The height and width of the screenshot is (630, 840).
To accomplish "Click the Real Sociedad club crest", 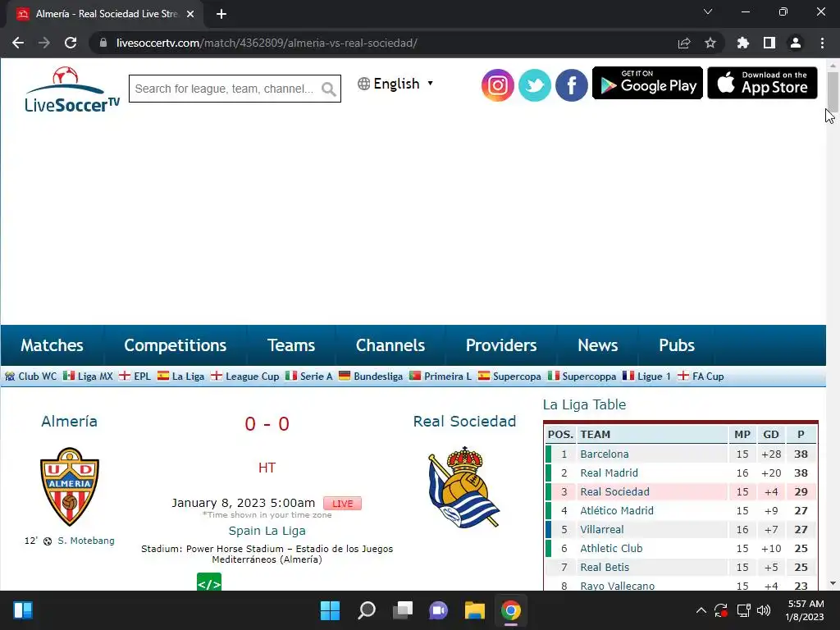I will (x=464, y=487).
